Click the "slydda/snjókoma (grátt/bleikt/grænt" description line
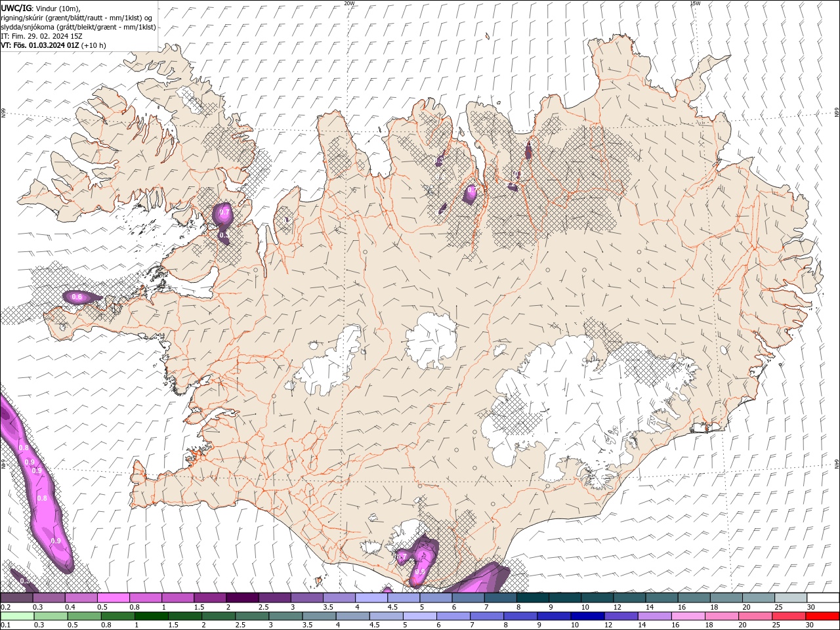This screenshot has height=630, width=840. 78,27
